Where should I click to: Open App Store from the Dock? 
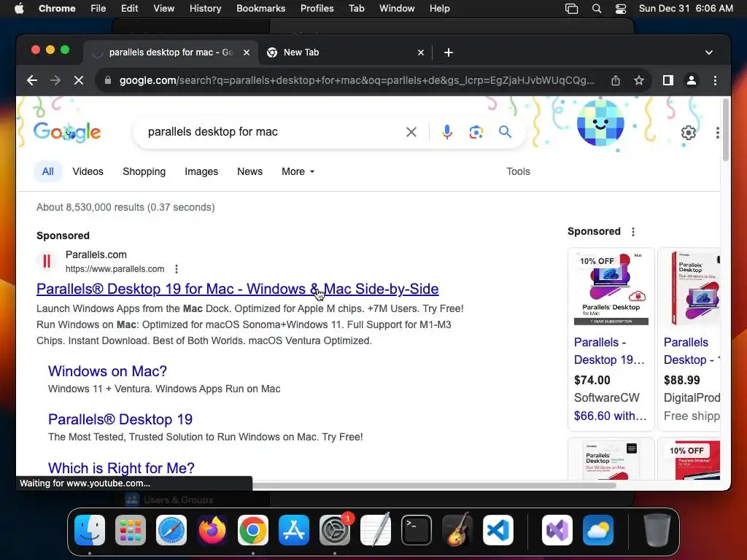pyautogui.click(x=294, y=530)
